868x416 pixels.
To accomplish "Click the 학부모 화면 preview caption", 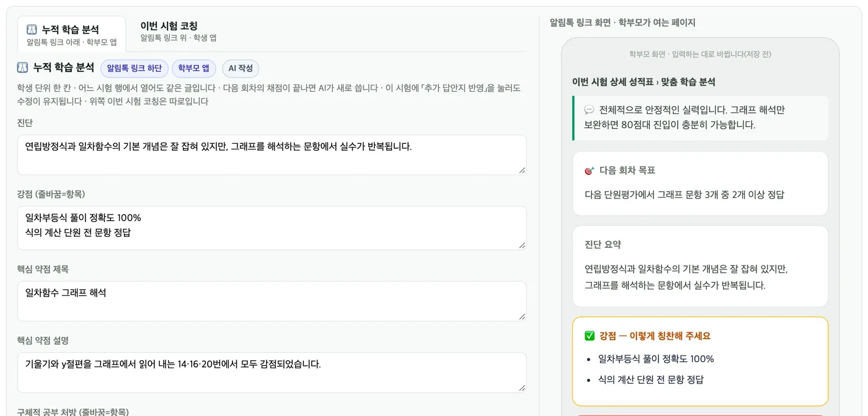I will coord(700,55).
